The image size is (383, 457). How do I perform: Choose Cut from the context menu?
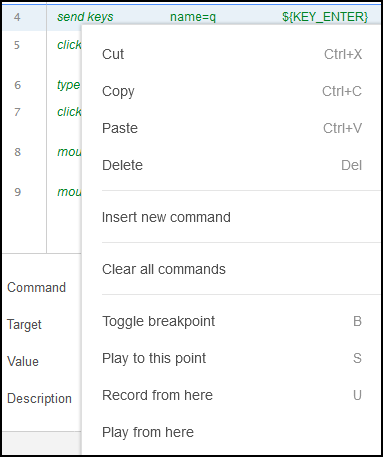[232, 54]
